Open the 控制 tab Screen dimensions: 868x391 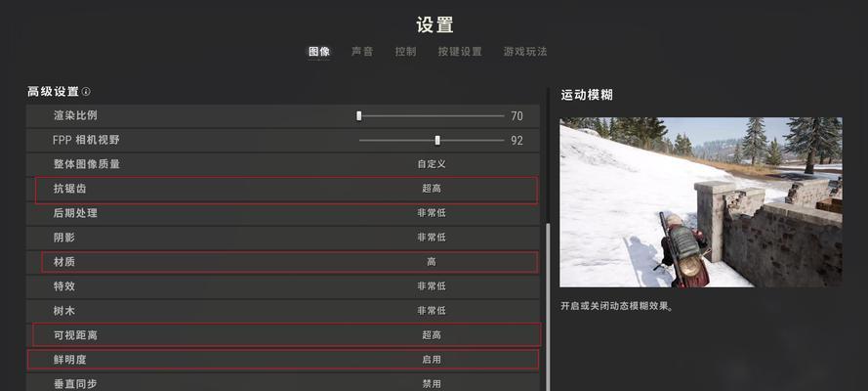(405, 52)
